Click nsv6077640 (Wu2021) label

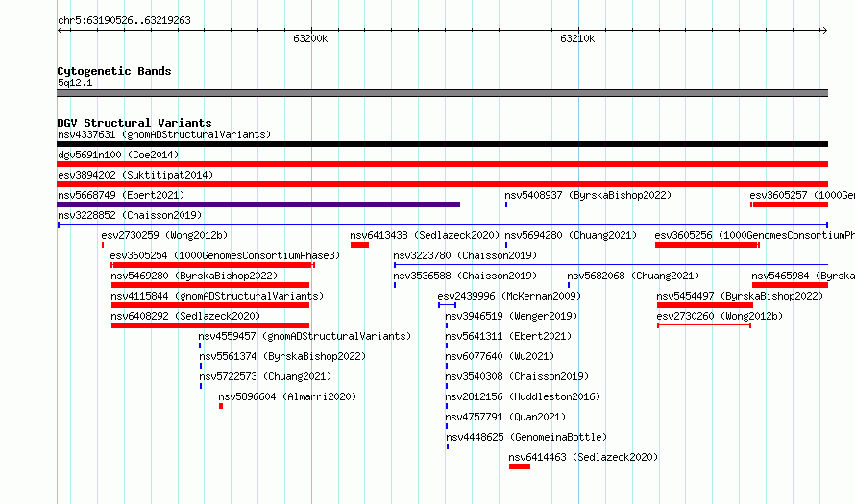click(500, 356)
